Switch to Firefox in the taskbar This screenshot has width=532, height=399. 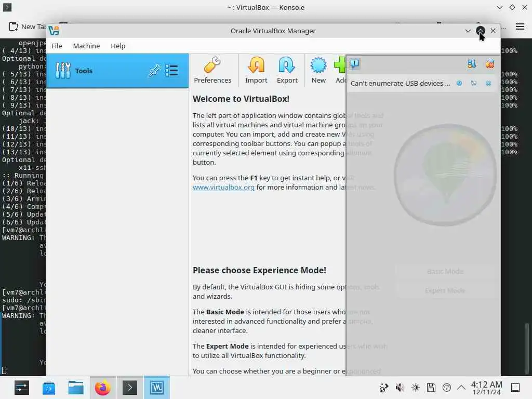tap(103, 388)
